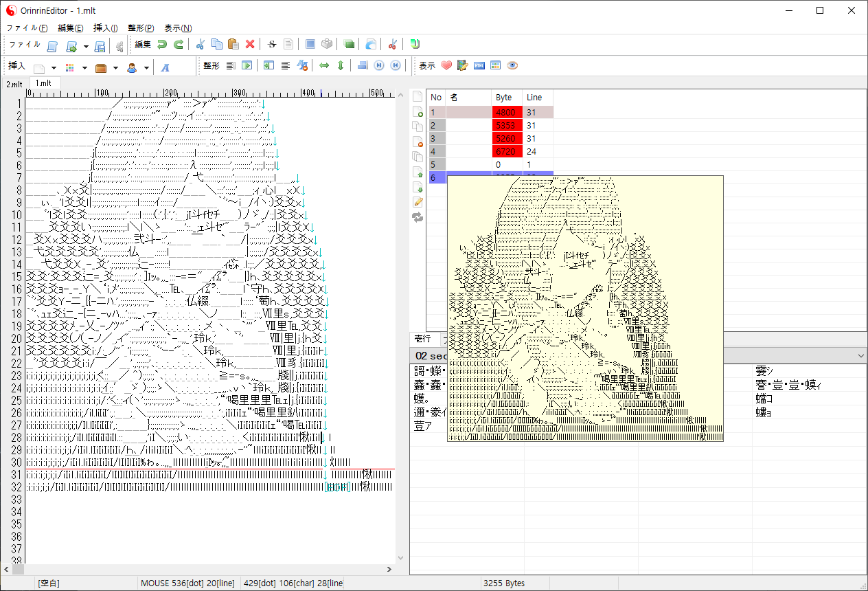Click the HTML view icon
Viewport: 868px width, 591px height.
[479, 66]
